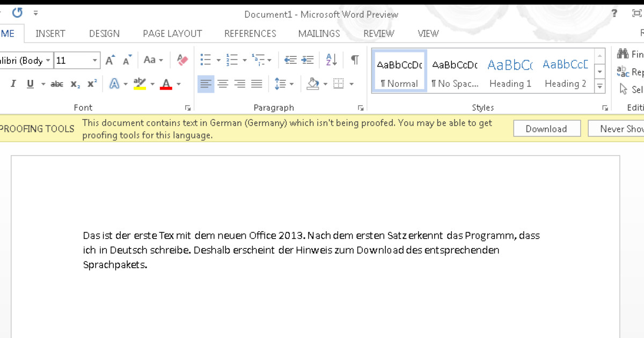Open the Font size dropdown
The width and height of the screenshot is (644, 338).
click(x=96, y=60)
